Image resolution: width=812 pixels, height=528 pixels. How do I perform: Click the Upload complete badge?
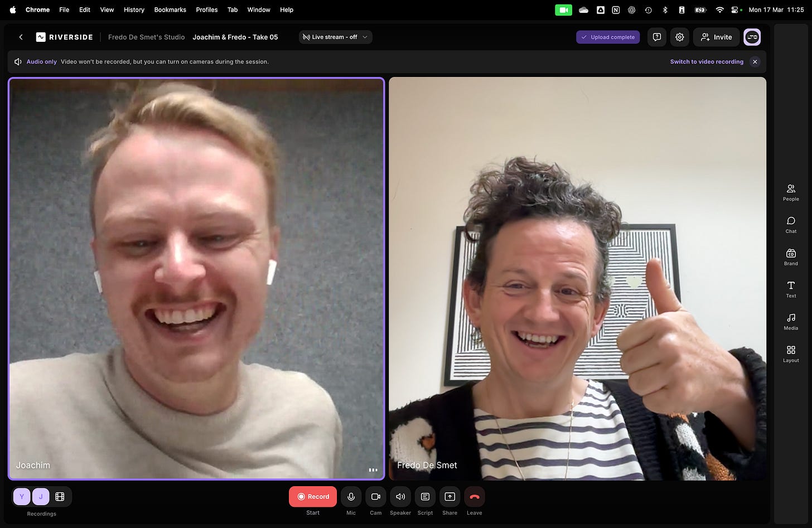pos(608,37)
